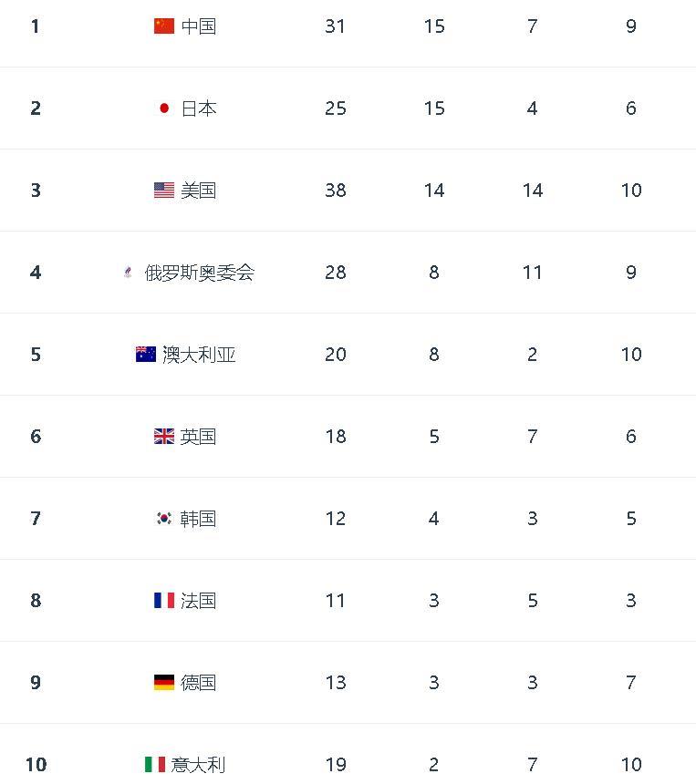Click the China flag icon
The image size is (696, 784).
164,26
